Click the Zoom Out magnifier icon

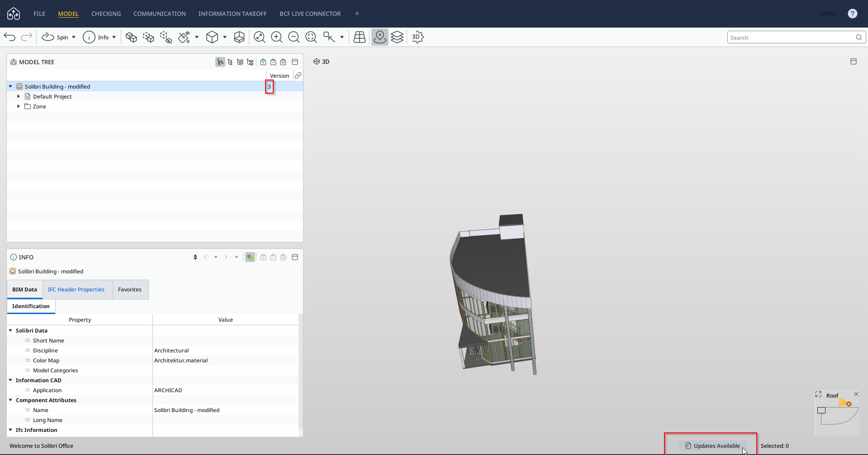tap(294, 37)
